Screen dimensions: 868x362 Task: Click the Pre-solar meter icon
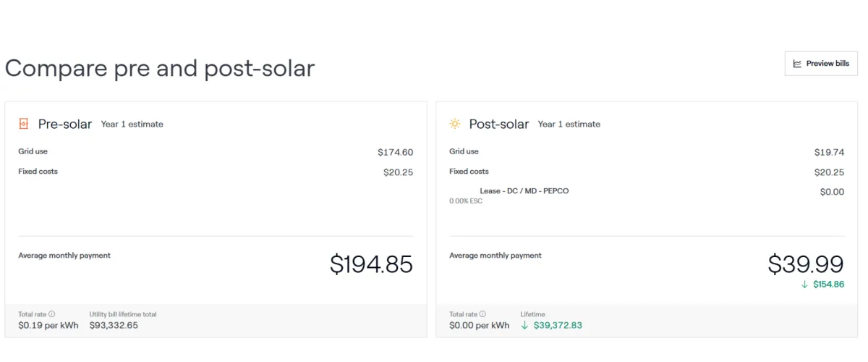point(24,124)
